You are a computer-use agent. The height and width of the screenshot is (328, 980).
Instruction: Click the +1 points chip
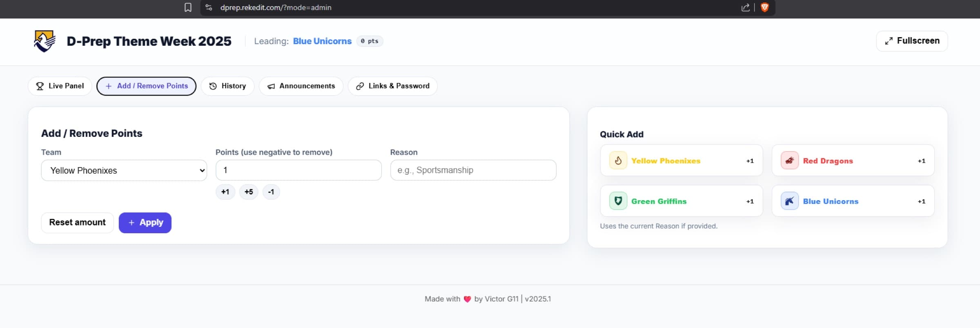coord(225,192)
